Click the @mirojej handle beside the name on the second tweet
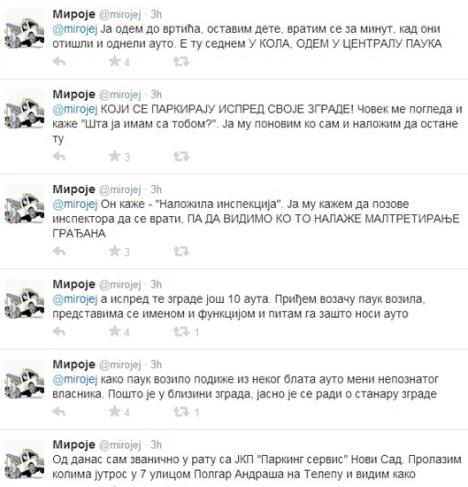 coord(120,95)
